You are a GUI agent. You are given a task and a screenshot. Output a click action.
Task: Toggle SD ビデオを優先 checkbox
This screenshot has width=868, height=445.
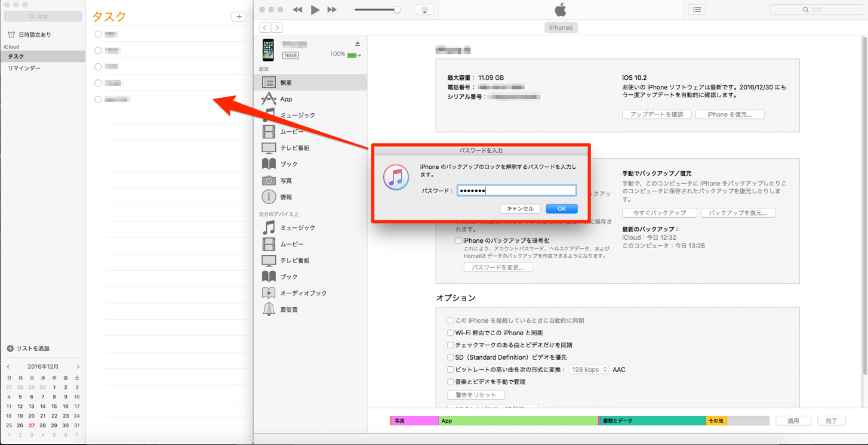click(451, 357)
